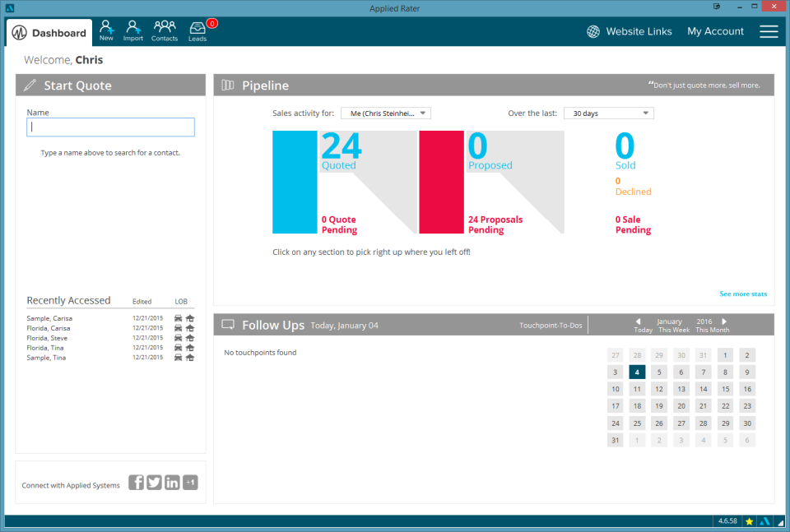Click the Start Quote pencil icon

30,85
